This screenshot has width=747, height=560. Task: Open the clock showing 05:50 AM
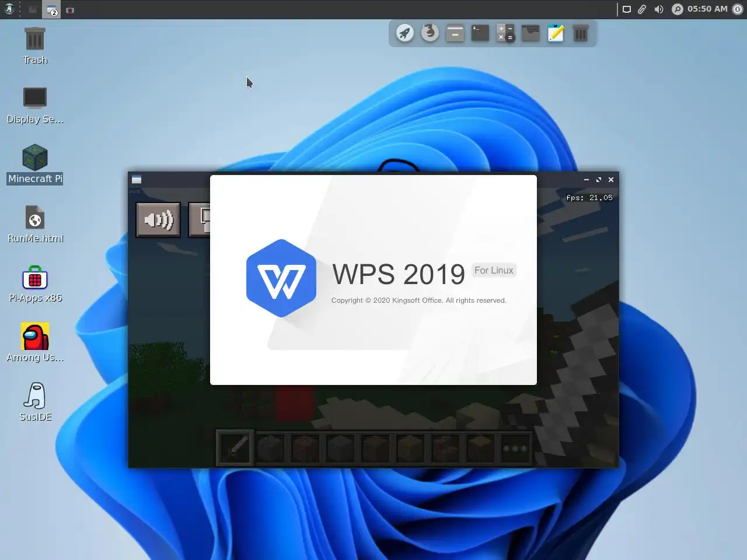[707, 9]
